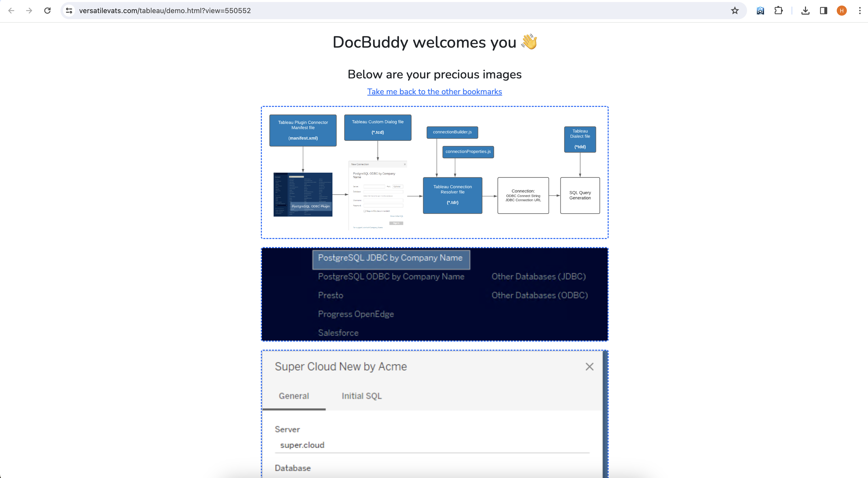Reload the current page
This screenshot has width=868, height=478.
point(48,10)
